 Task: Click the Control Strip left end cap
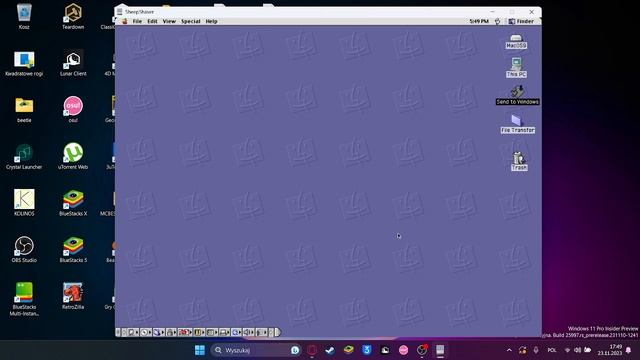click(118, 332)
